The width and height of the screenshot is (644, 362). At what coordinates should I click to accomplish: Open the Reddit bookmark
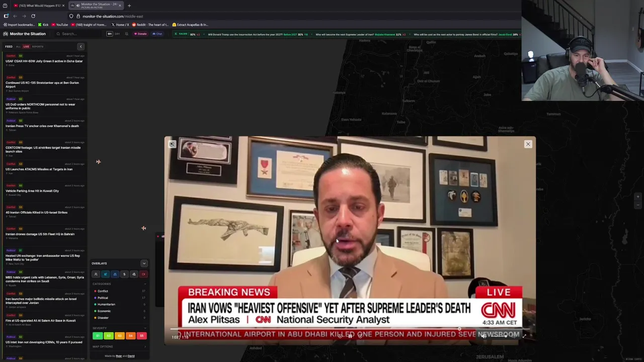[x=150, y=25]
